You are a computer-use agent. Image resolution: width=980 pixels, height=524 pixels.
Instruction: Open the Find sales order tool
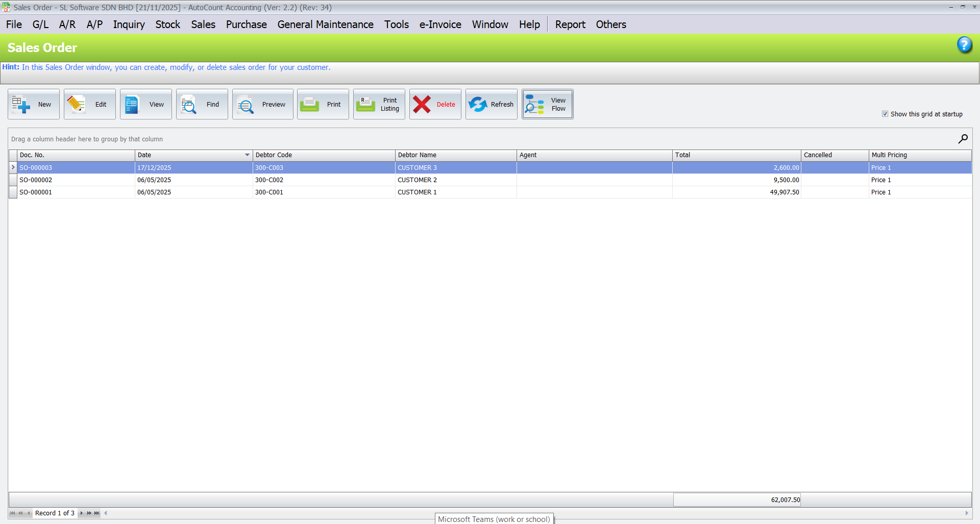click(x=202, y=104)
